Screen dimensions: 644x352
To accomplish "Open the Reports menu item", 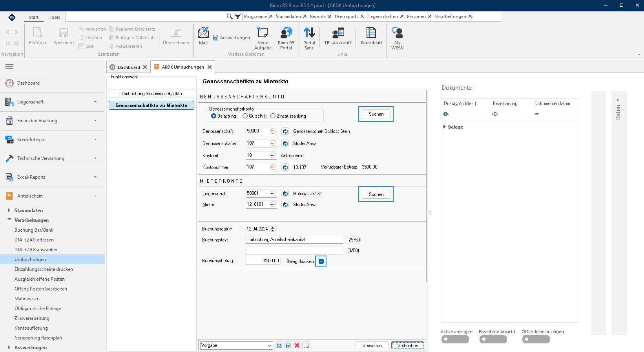I will click(318, 16).
